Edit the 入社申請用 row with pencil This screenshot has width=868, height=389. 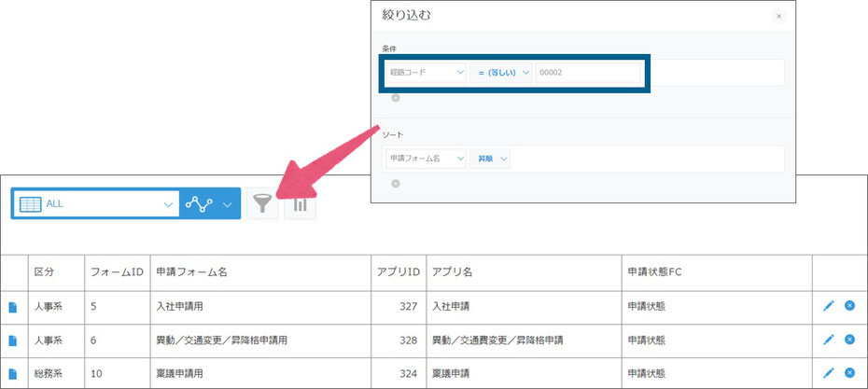point(829,305)
